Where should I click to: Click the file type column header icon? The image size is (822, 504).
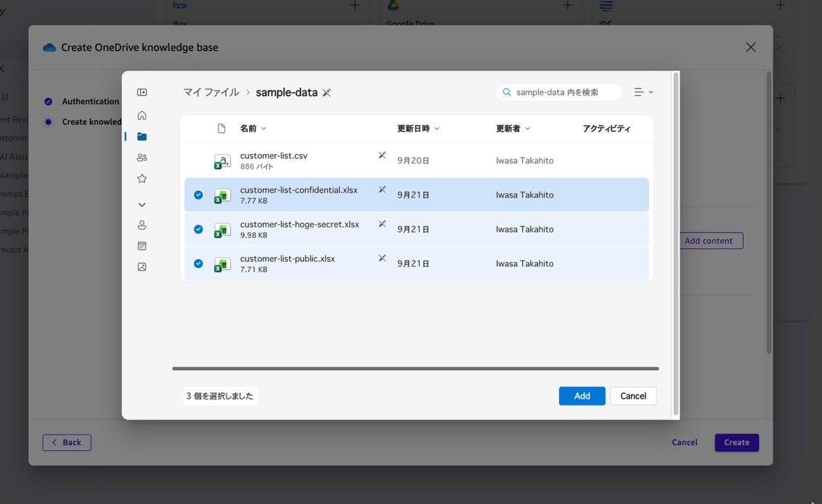click(221, 129)
